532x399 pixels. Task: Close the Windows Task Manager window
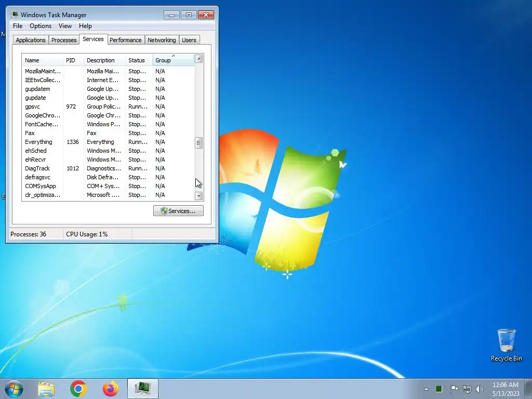[206, 15]
